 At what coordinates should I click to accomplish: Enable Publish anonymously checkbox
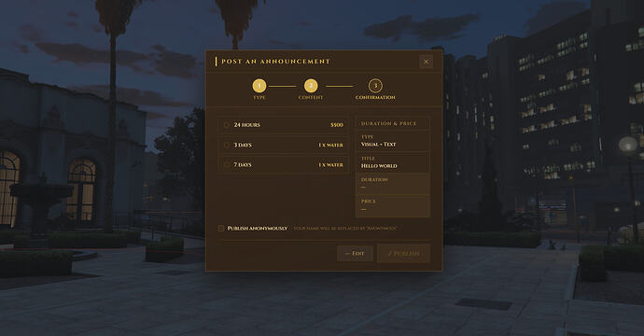tap(221, 228)
